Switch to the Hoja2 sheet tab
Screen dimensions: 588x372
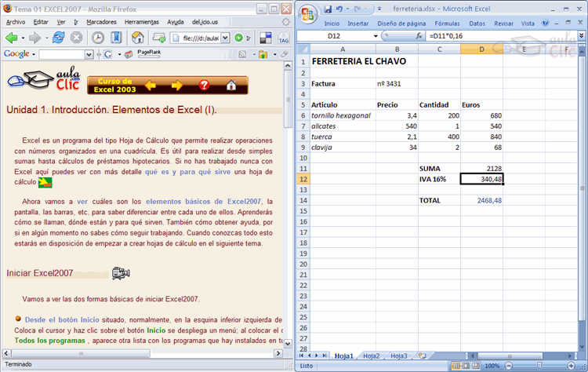[372, 356]
